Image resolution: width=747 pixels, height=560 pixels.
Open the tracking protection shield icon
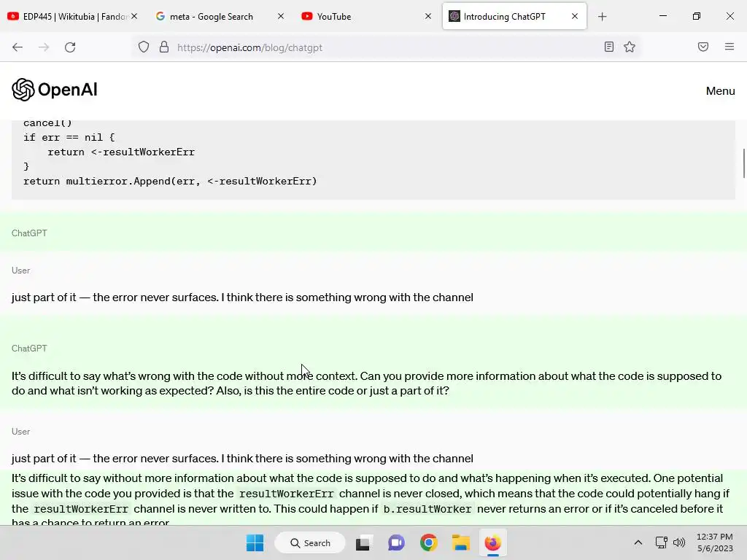[144, 47]
